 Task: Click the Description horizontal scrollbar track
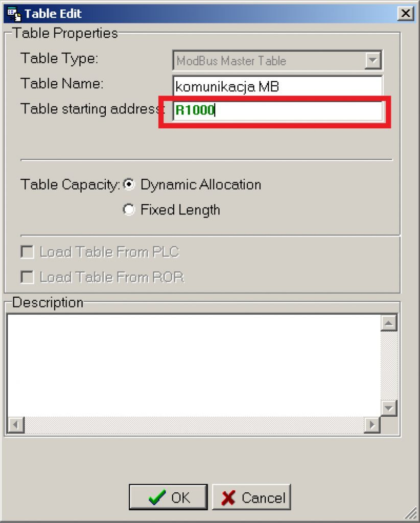194,424
